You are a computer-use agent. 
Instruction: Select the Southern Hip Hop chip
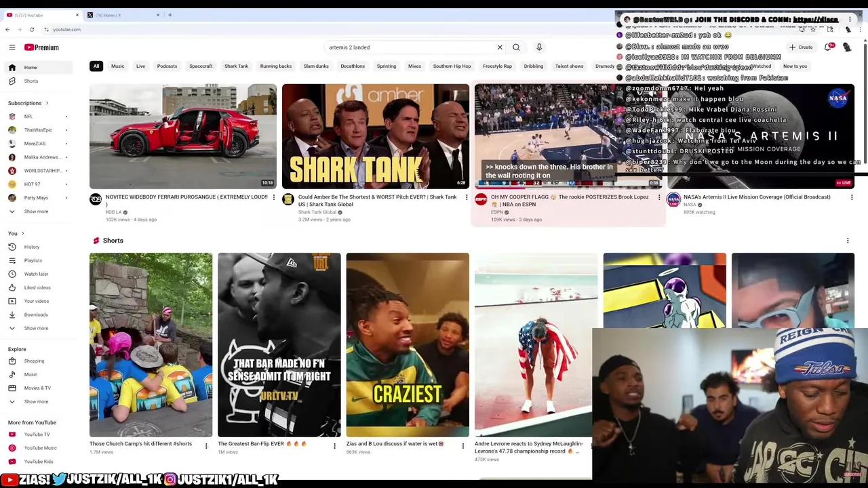coord(452,66)
